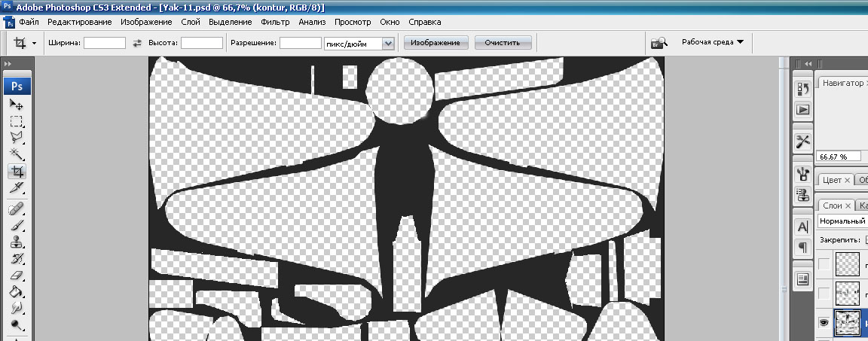The image size is (868, 341).
Task: Select the History Brush tool
Action: click(x=17, y=258)
